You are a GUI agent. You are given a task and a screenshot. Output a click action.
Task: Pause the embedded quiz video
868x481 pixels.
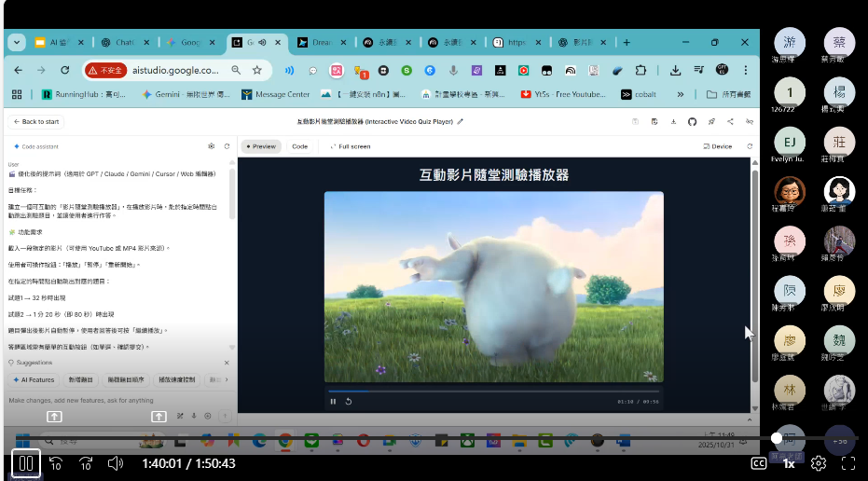333,401
